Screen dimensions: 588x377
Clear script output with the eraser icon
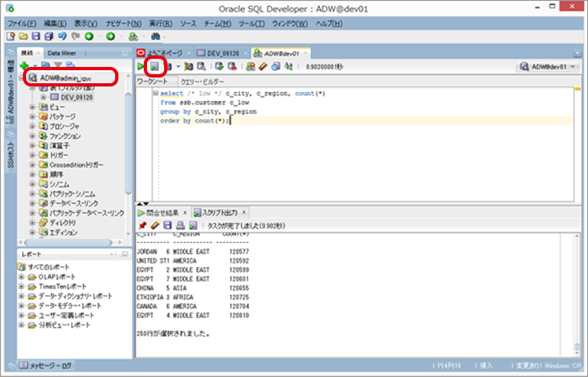154,225
